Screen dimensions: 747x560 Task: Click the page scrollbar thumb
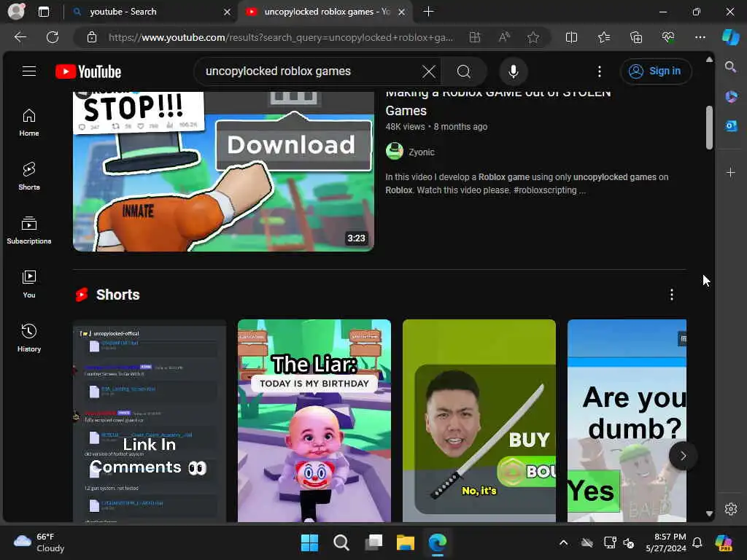[x=709, y=127]
